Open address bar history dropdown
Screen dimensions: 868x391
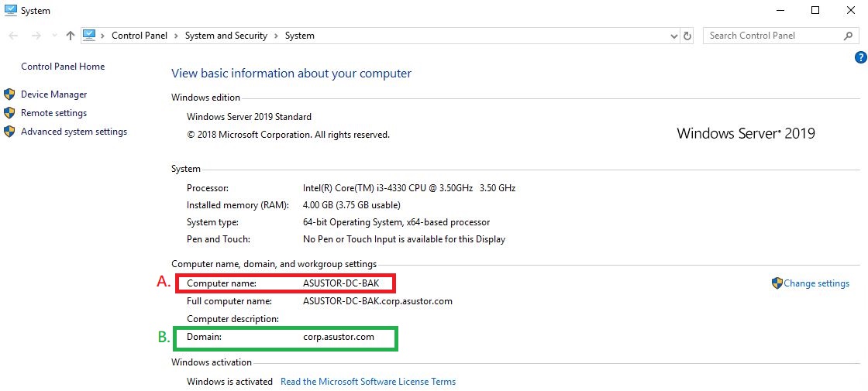pos(673,36)
